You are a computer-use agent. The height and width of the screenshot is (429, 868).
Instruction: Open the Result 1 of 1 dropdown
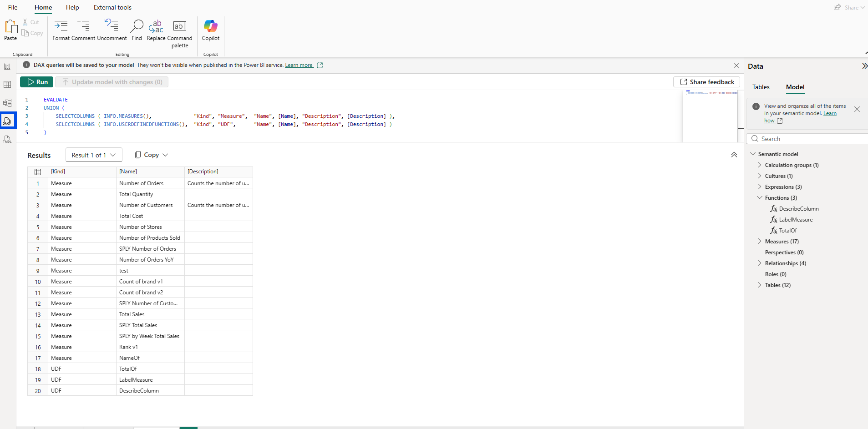coord(94,155)
